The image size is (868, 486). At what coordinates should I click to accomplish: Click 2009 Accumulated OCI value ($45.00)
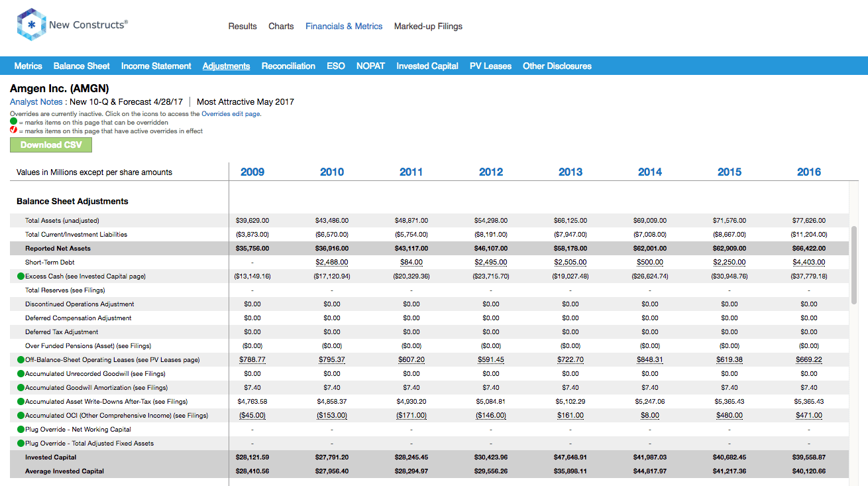252,415
